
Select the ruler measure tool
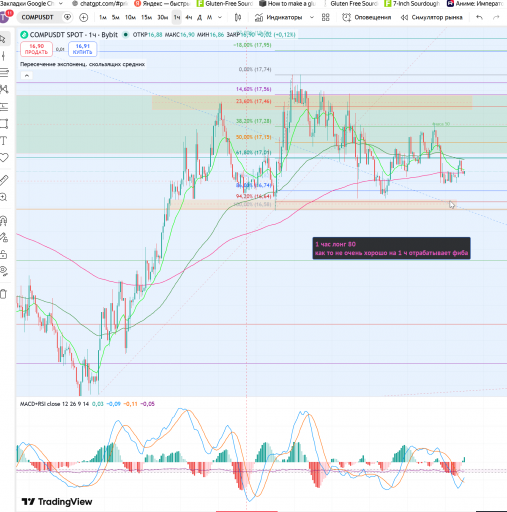pyautogui.click(x=4, y=180)
